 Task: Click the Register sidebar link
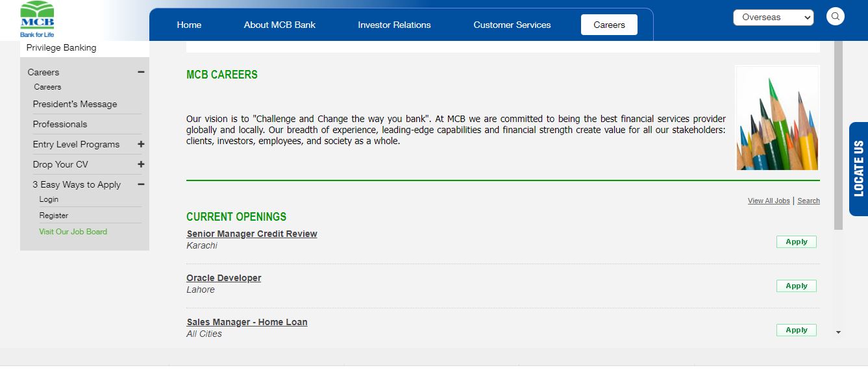pos(53,216)
